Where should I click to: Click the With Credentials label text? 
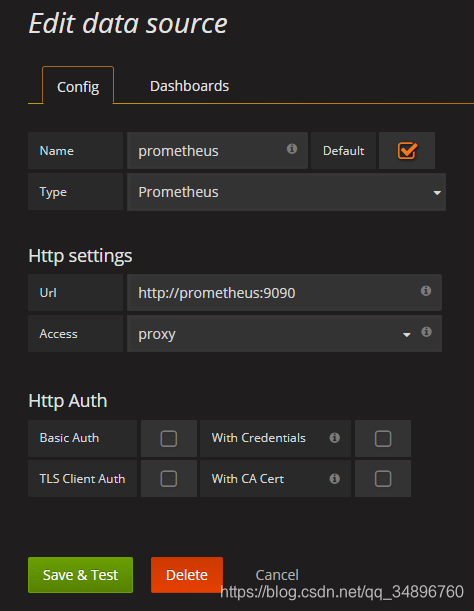pos(258,438)
